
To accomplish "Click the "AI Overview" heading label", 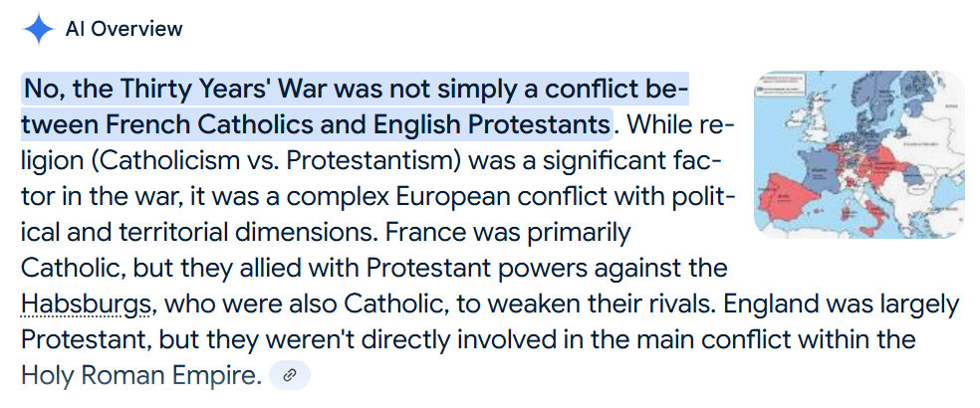I will tap(123, 29).
